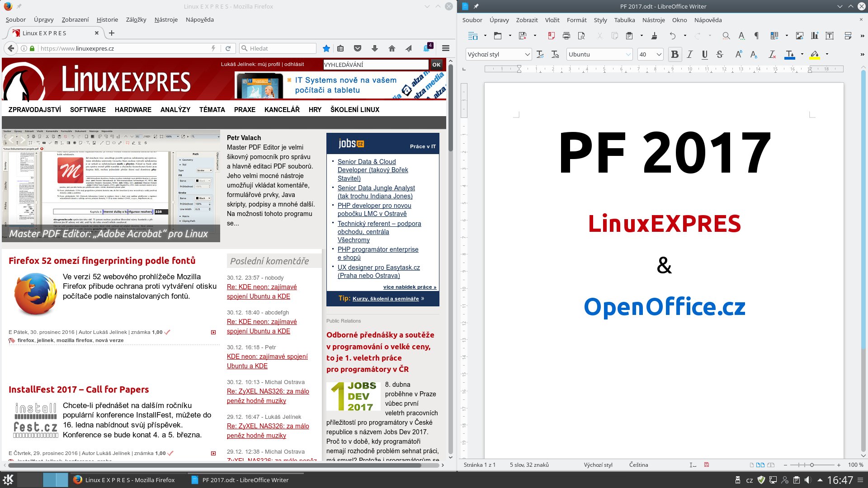Viewport: 868px width, 488px height.
Task: Bookmark this page star icon in Firefox
Action: 326,48
